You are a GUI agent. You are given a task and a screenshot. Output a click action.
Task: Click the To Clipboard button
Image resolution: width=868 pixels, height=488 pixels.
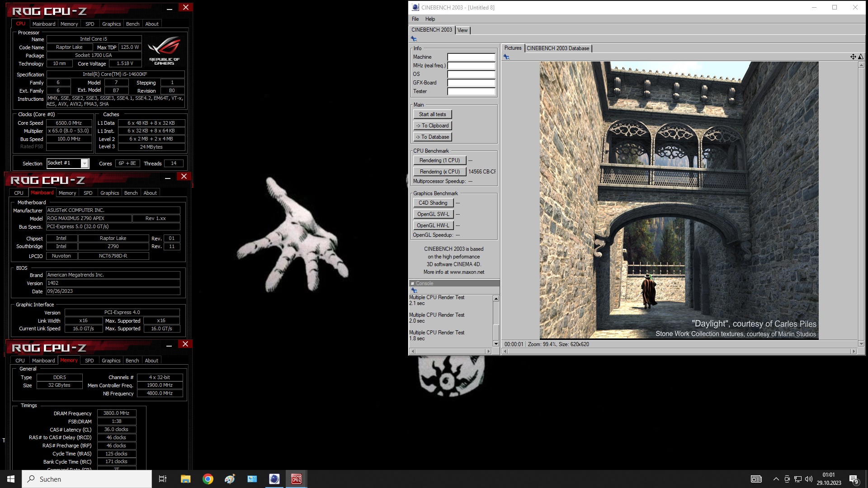pos(432,126)
